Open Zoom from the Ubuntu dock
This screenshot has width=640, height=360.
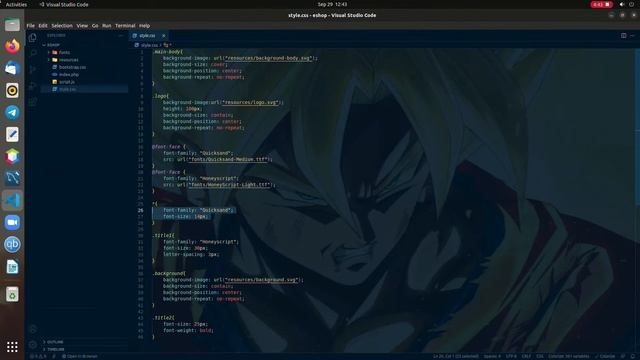click(x=12, y=222)
